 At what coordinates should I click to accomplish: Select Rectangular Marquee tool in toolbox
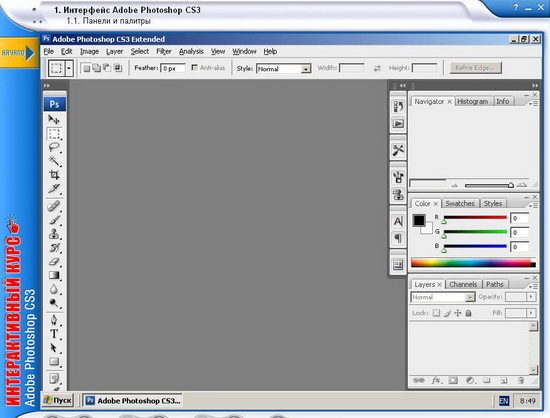coord(54,134)
